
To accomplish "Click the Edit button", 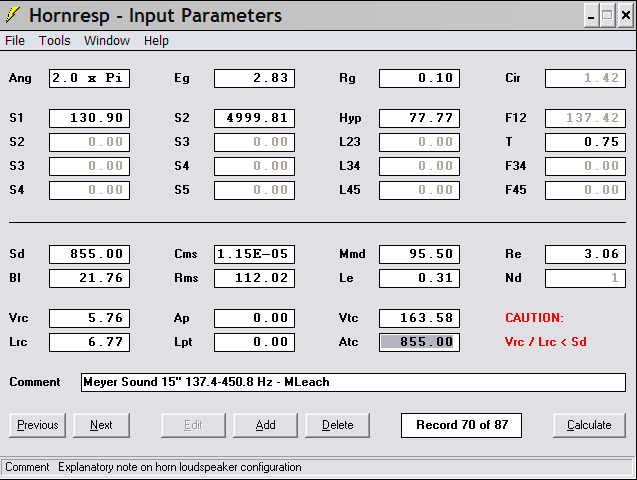I will 193,425.
